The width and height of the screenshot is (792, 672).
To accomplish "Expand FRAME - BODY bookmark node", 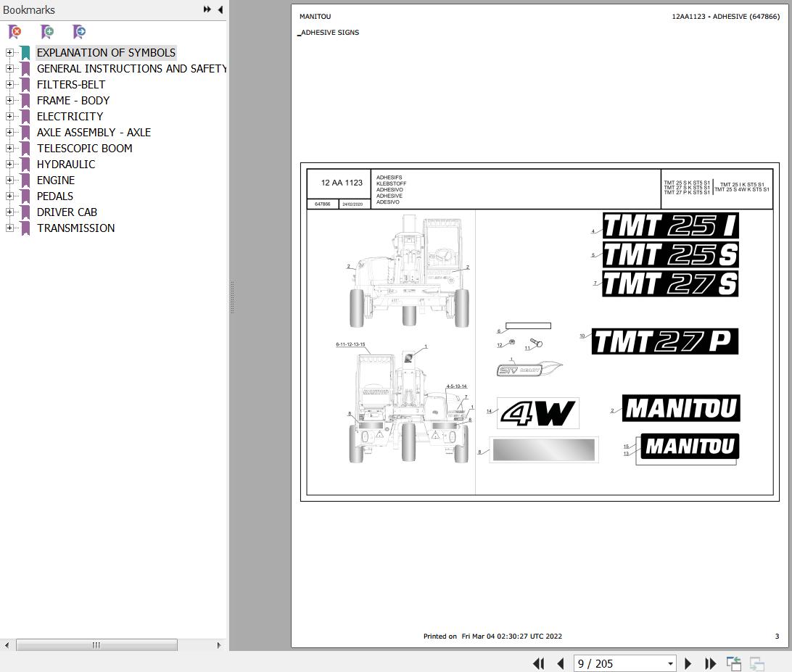I will [9, 101].
